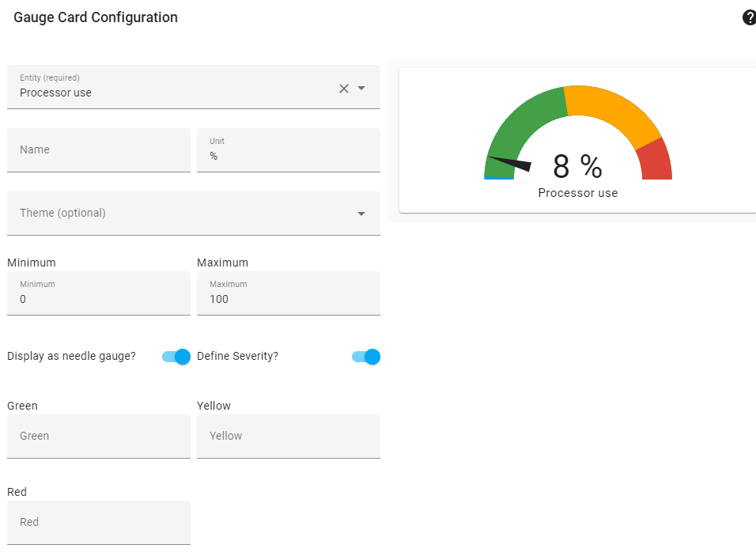This screenshot has width=756, height=552.
Task: Click the Yellow severity input field
Action: click(289, 437)
